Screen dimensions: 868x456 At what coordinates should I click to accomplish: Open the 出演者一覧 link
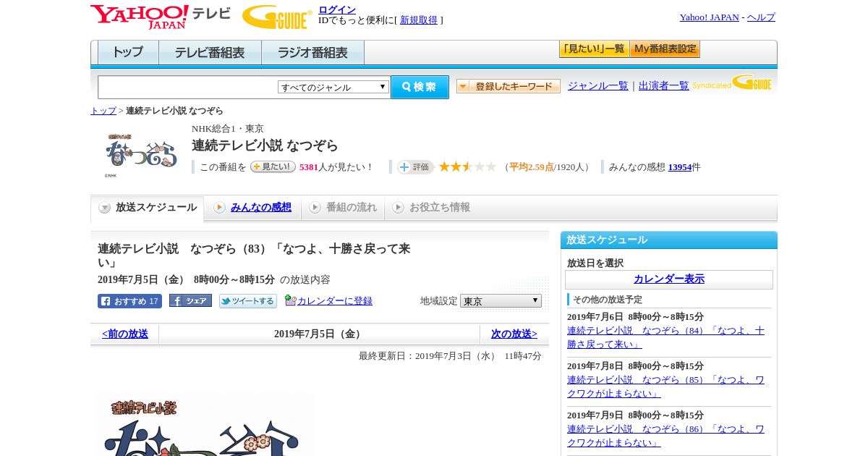coord(664,85)
